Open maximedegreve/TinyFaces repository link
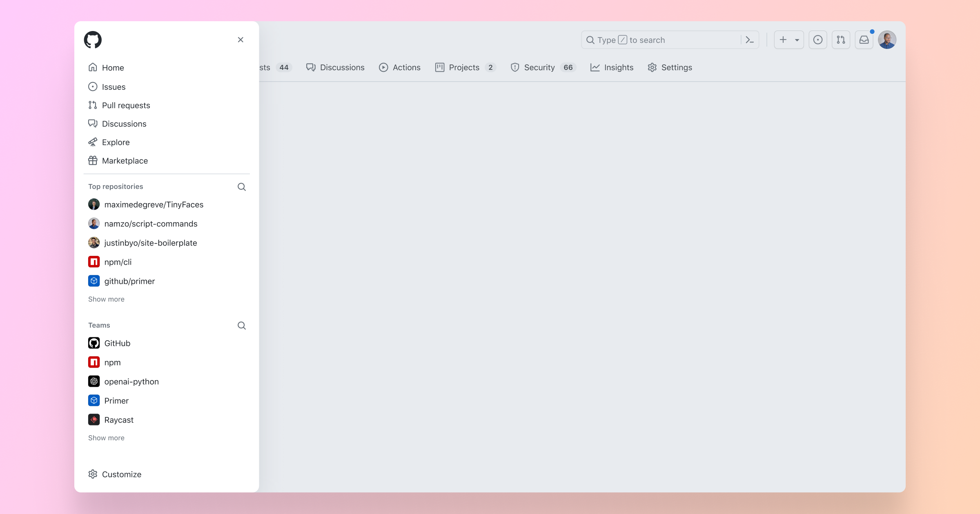 (x=154, y=204)
